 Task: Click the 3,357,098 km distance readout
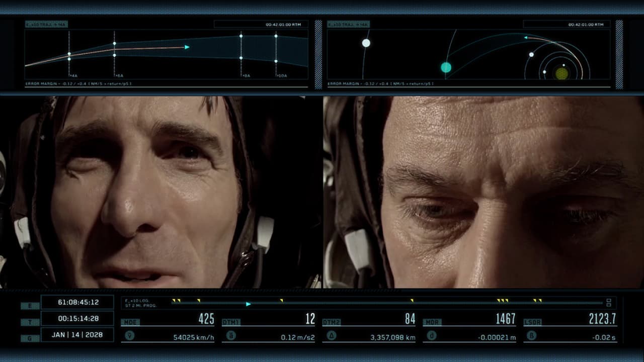point(393,338)
